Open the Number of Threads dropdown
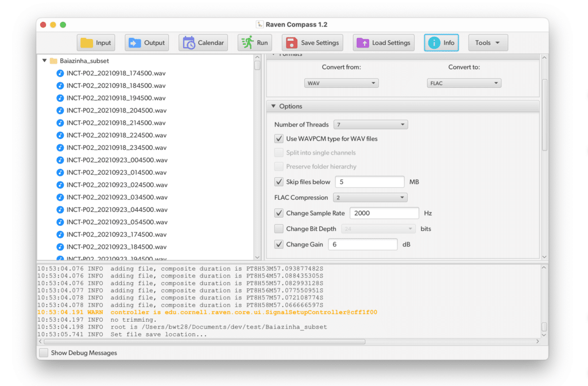Viewport: 588px width, 386px height. (370, 124)
